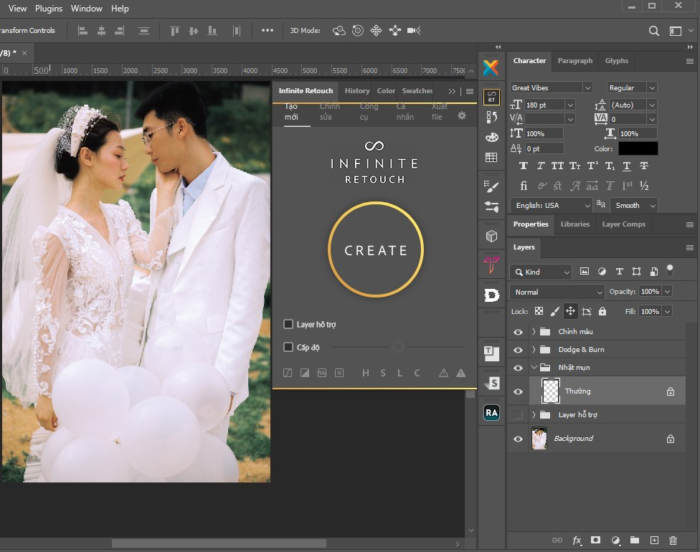Open the Chỉnh sửa section
The height and width of the screenshot is (552, 700).
coord(329,112)
